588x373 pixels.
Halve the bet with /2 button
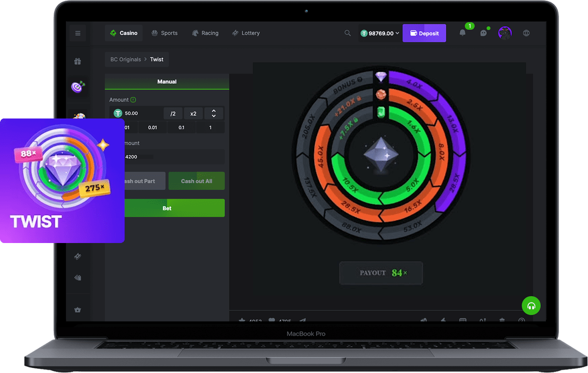click(x=173, y=114)
